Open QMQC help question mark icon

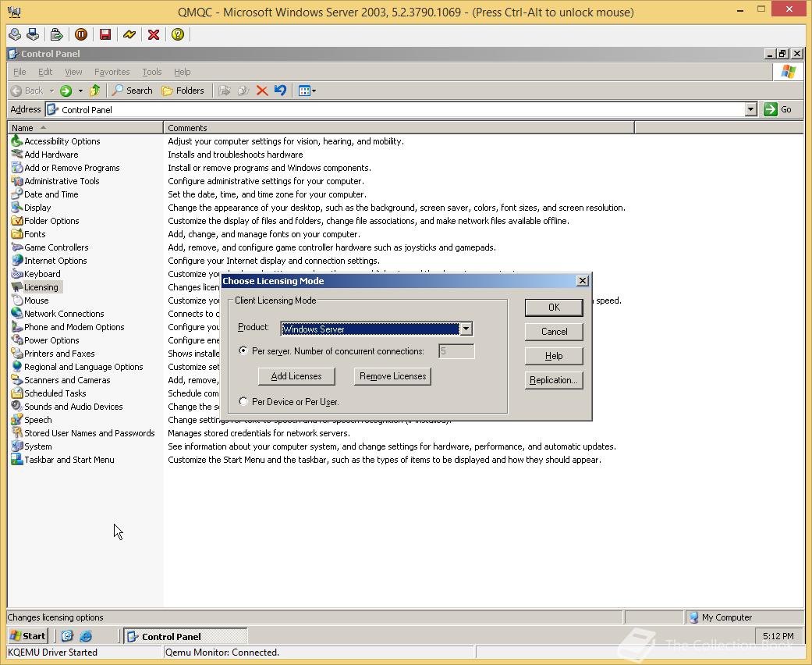tap(178, 34)
